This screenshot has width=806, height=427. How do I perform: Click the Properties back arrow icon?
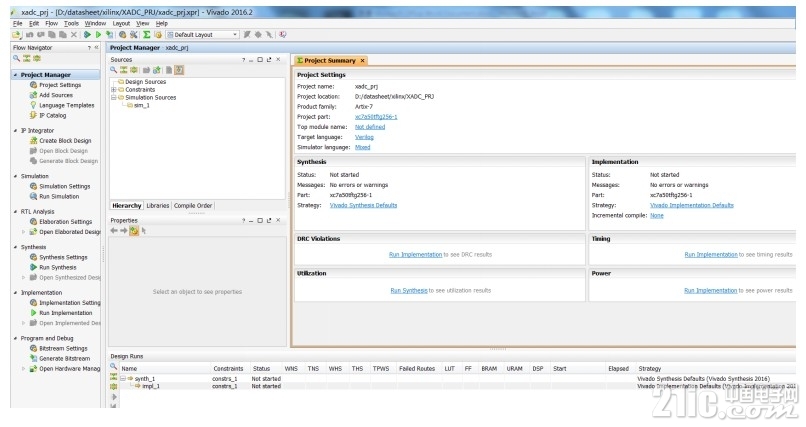[114, 231]
